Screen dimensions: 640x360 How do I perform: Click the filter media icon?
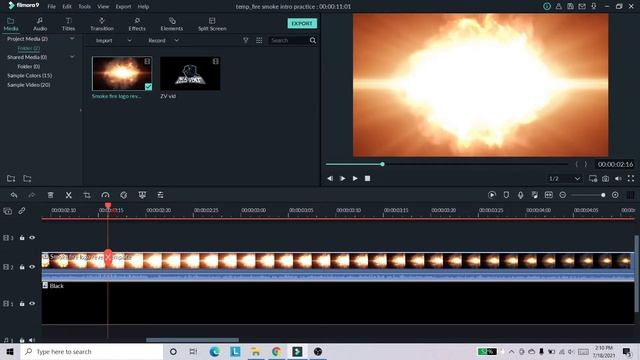[x=246, y=40]
